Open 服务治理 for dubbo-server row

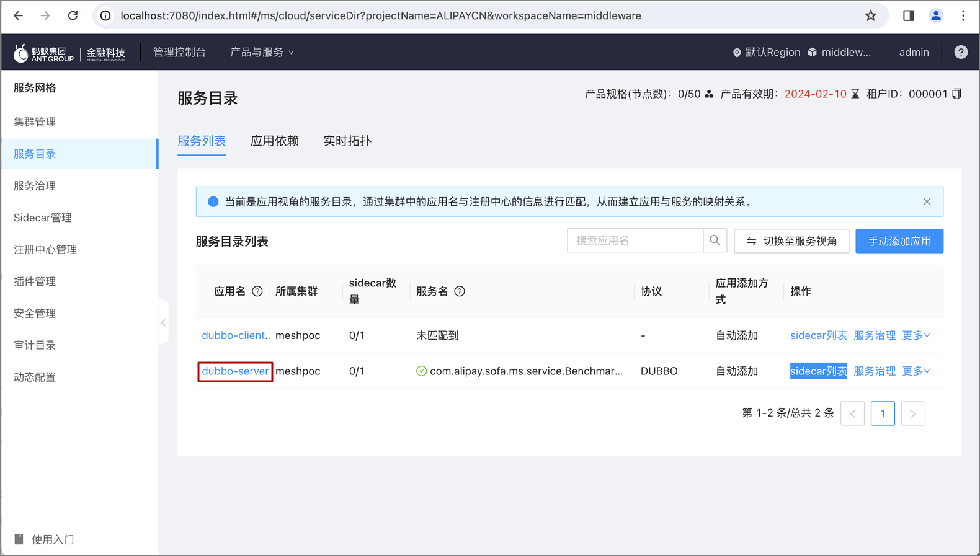point(875,371)
